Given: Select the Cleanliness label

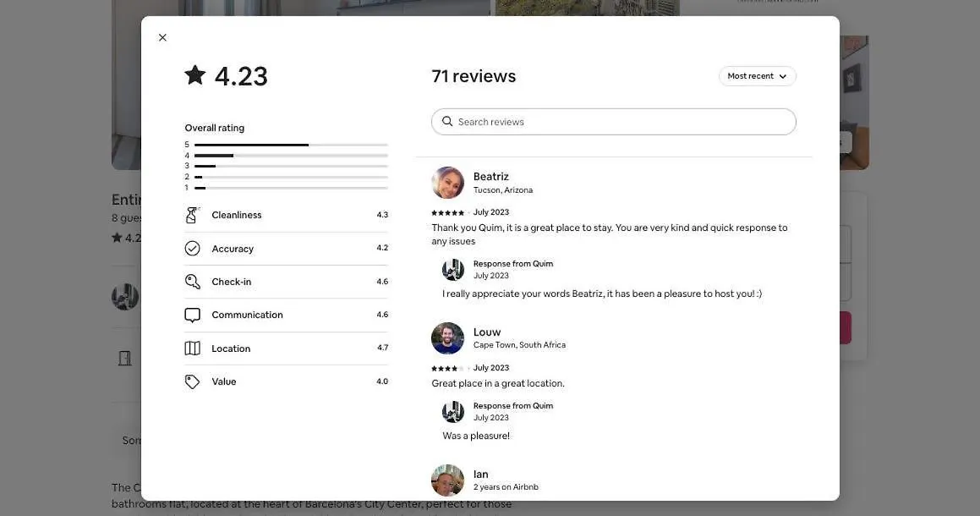Looking at the screenshot, I should tap(236, 215).
